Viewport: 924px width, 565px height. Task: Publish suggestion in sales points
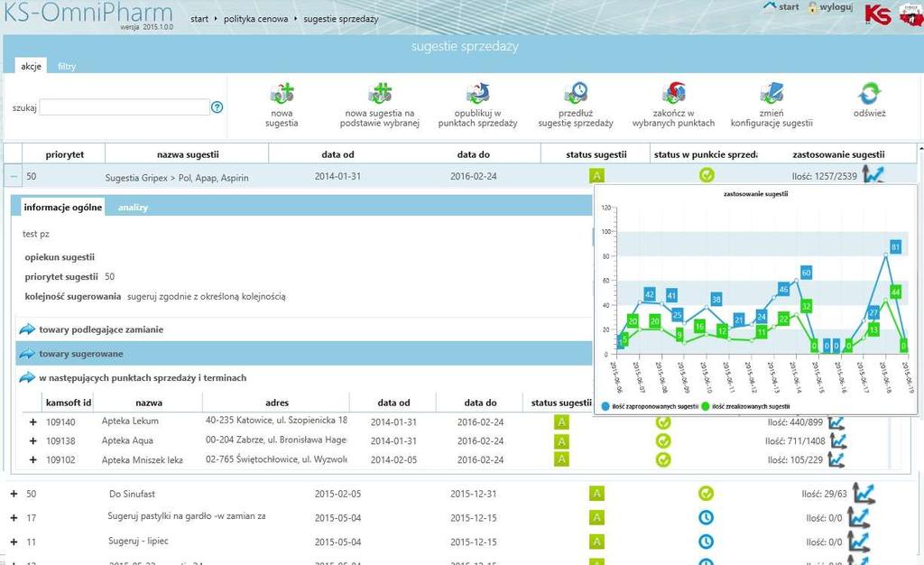pos(478,93)
